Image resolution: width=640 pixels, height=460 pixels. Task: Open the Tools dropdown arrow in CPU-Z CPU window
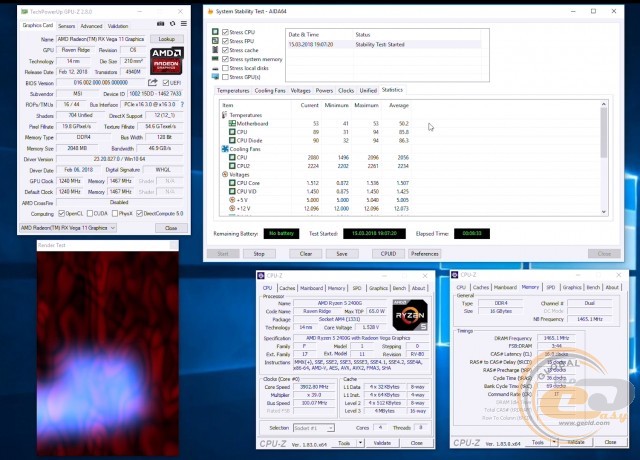[x=360, y=442]
